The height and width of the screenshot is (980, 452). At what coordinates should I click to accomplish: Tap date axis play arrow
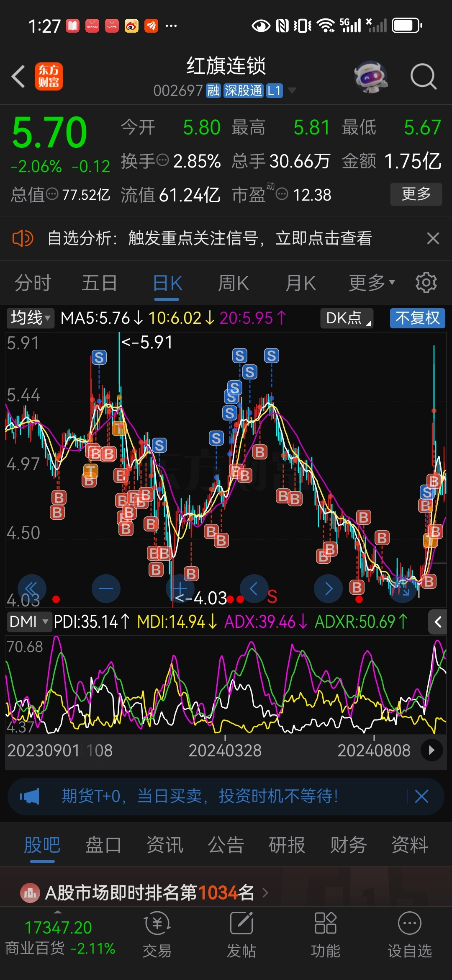[x=432, y=750]
